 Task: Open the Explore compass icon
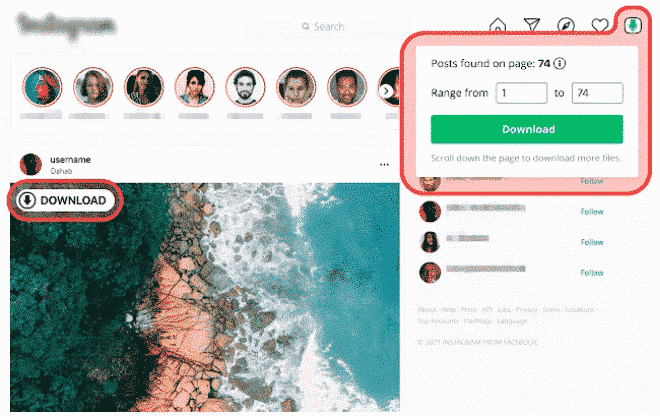pyautogui.click(x=566, y=26)
